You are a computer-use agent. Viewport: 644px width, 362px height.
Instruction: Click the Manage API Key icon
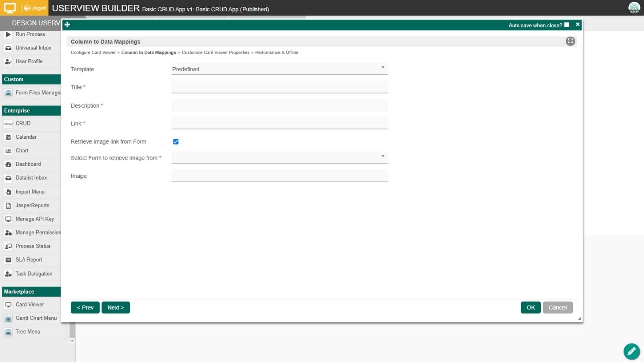pyautogui.click(x=8, y=219)
